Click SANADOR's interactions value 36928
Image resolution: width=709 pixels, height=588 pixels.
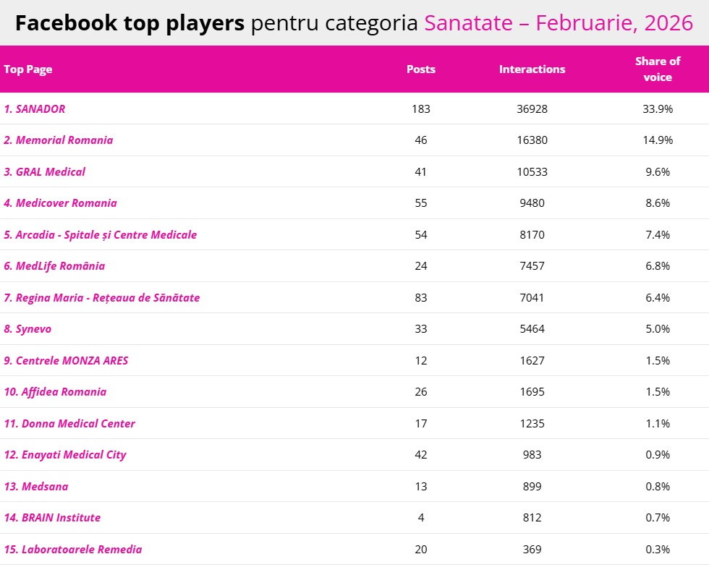point(532,109)
